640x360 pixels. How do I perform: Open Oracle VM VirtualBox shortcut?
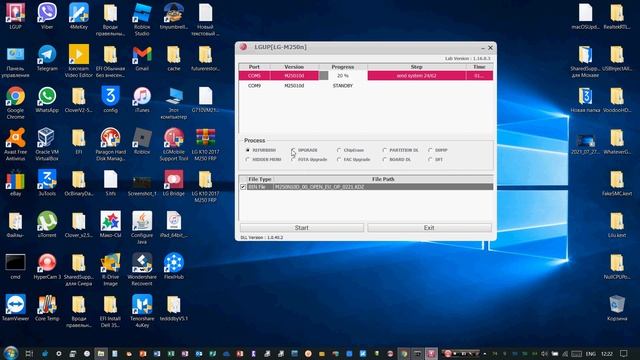(47, 144)
